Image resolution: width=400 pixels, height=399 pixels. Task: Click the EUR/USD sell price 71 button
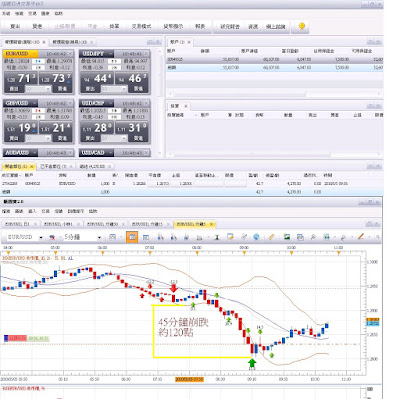point(21,79)
